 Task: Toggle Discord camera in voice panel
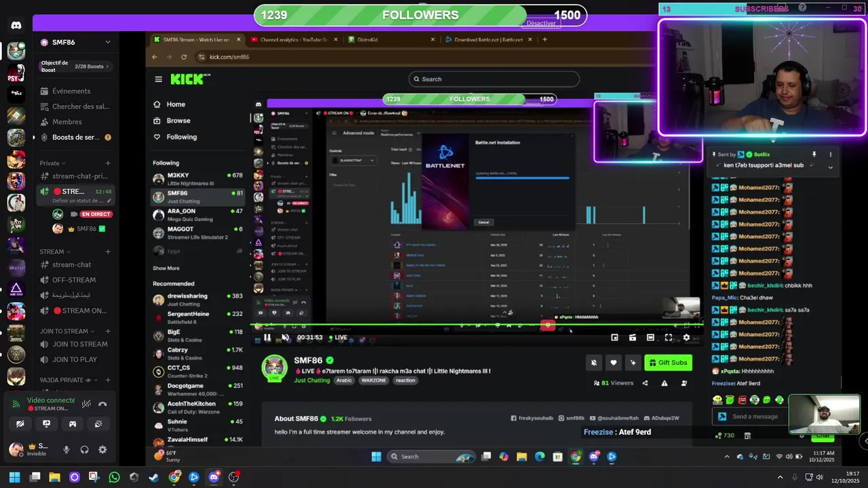[20, 424]
